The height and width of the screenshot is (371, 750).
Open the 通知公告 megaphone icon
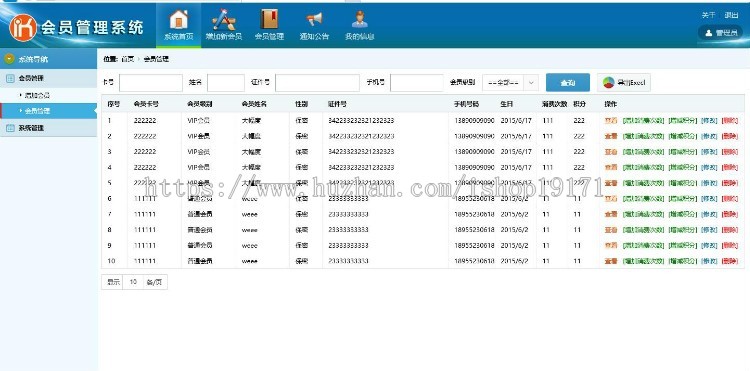(314, 19)
